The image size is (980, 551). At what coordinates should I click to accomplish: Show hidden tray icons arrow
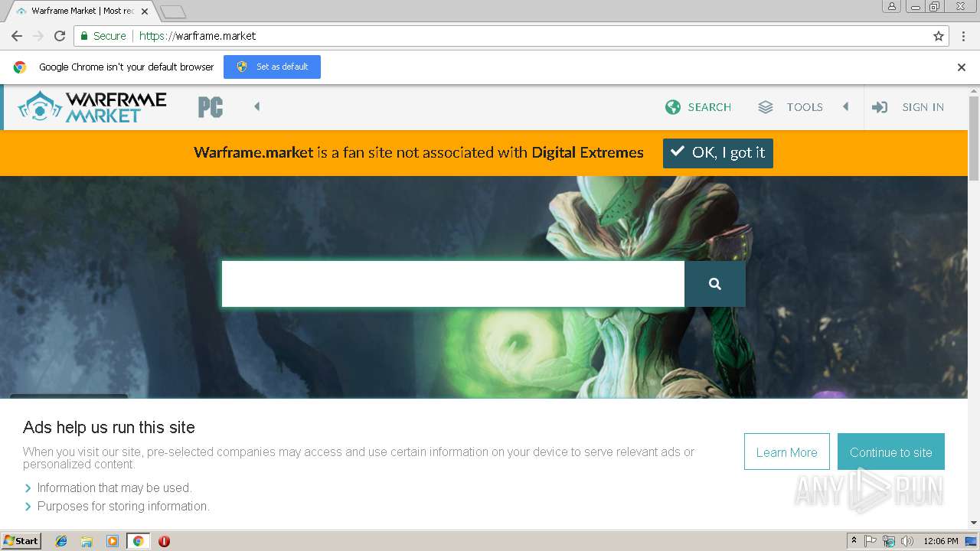point(854,541)
